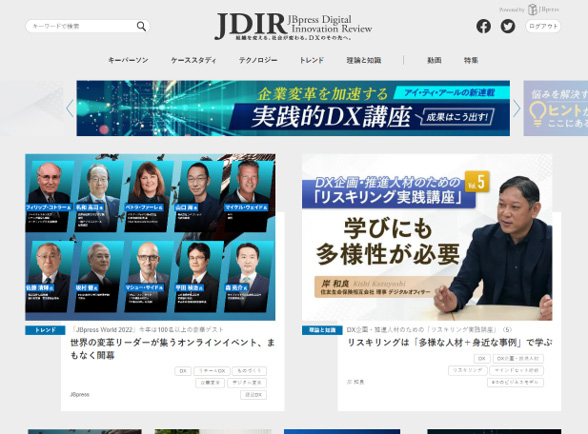Viewport: 588px width, 434px height.
Task: Open the 動画 menu item
Action: point(434,60)
